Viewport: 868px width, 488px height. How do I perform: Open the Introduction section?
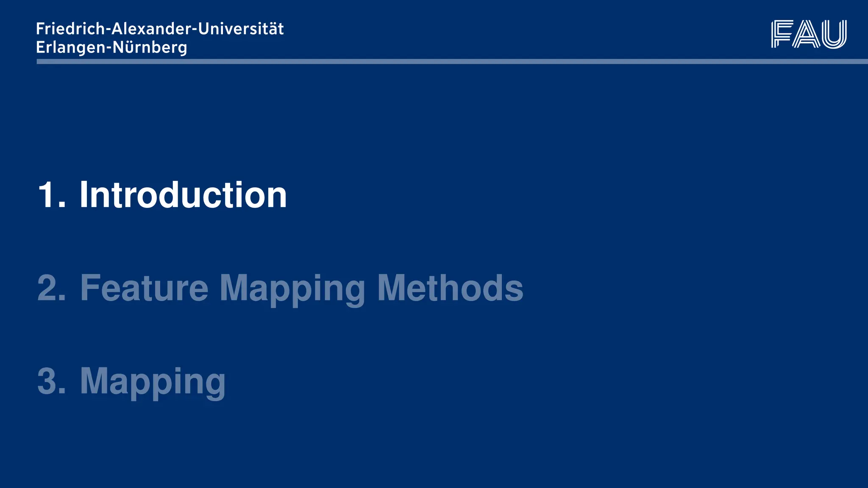click(x=183, y=195)
